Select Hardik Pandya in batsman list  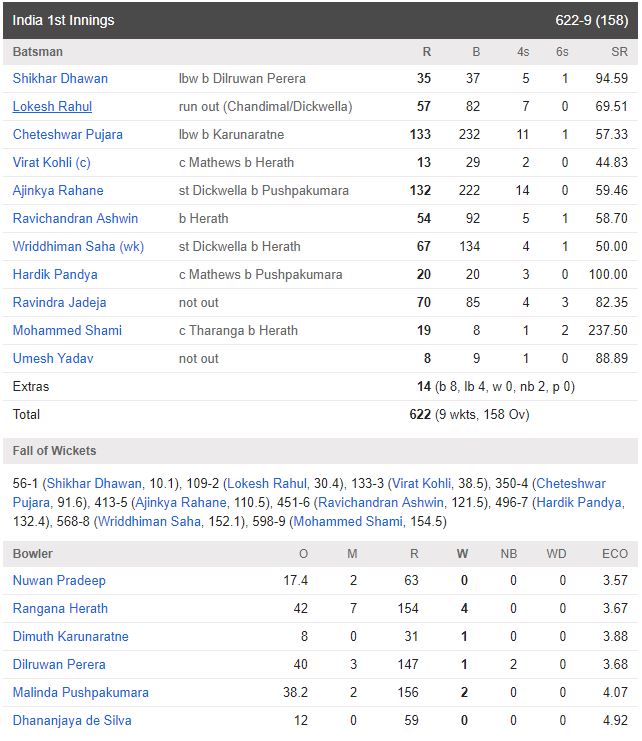(x=55, y=275)
